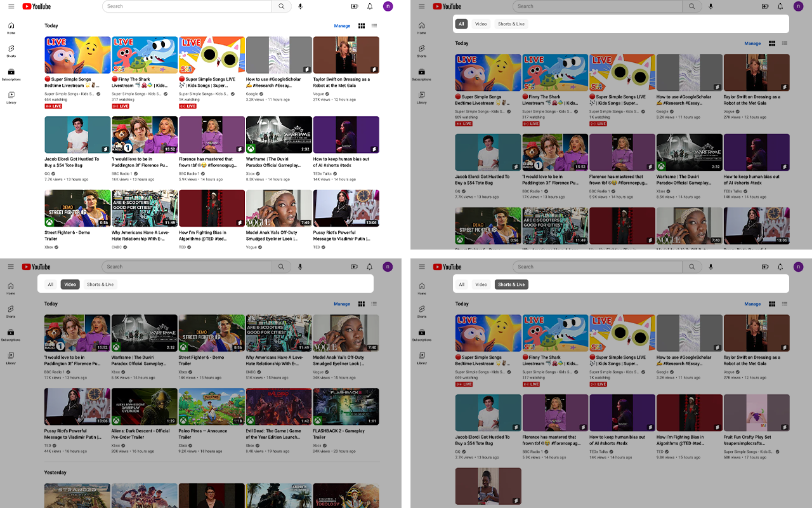Click 'Jacob Elordi Got Hustled' title, view lacking chips
Image resolution: width=812 pixels, height=508 pixels.
tap(72, 162)
